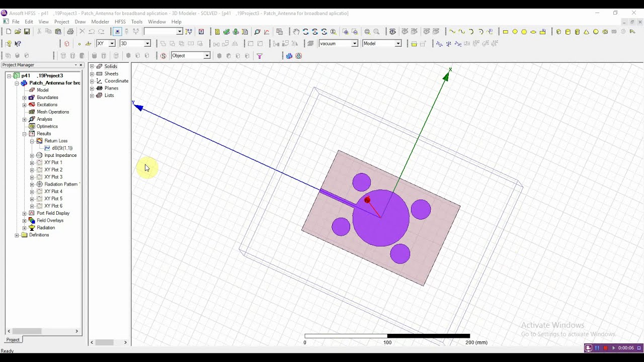This screenshot has height=362, width=644.
Task: Open the HFSS menu
Action: [x=120, y=22]
